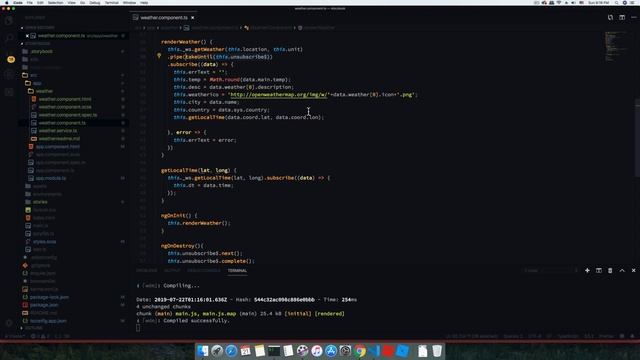Click the feedback smiley in status bar

pos(622,336)
